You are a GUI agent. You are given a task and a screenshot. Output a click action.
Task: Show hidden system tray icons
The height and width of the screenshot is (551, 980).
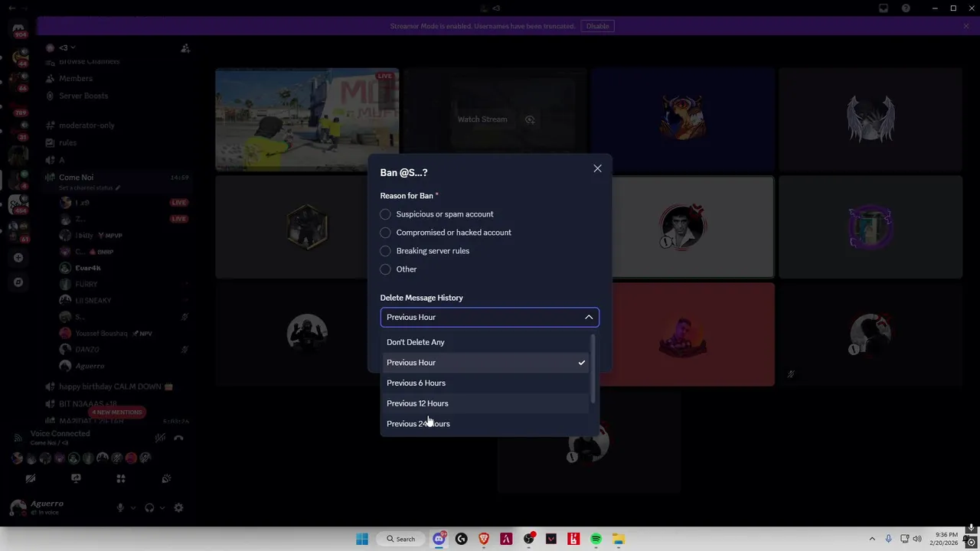click(x=871, y=539)
